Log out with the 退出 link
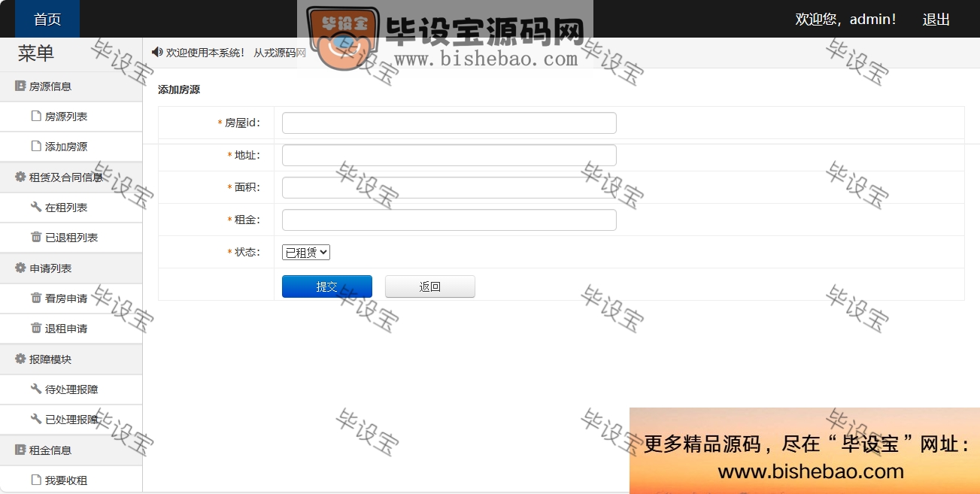Image resolution: width=980 pixels, height=494 pixels. click(936, 20)
